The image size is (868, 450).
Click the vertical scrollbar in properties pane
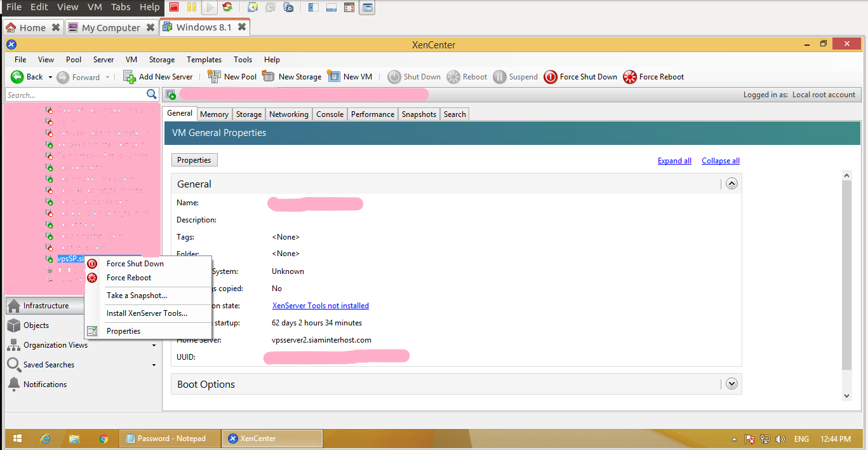click(846, 273)
